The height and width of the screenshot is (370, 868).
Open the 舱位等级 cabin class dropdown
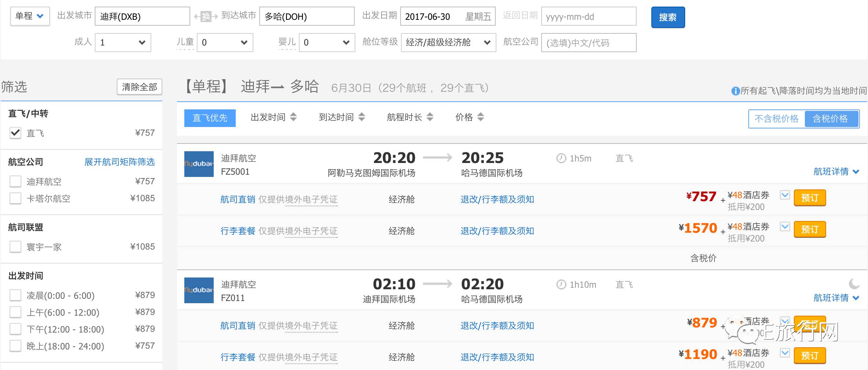click(448, 43)
